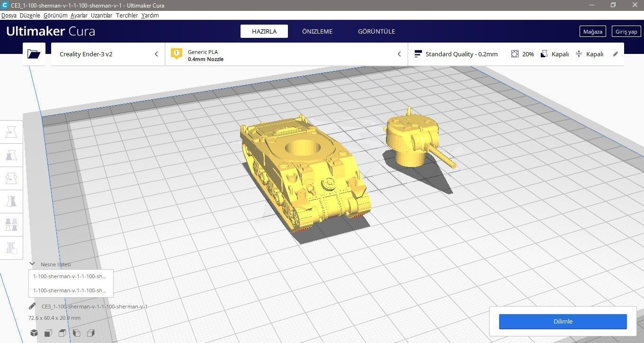Select first 1-100-sherman object in list
The image size is (644, 343).
71,276
